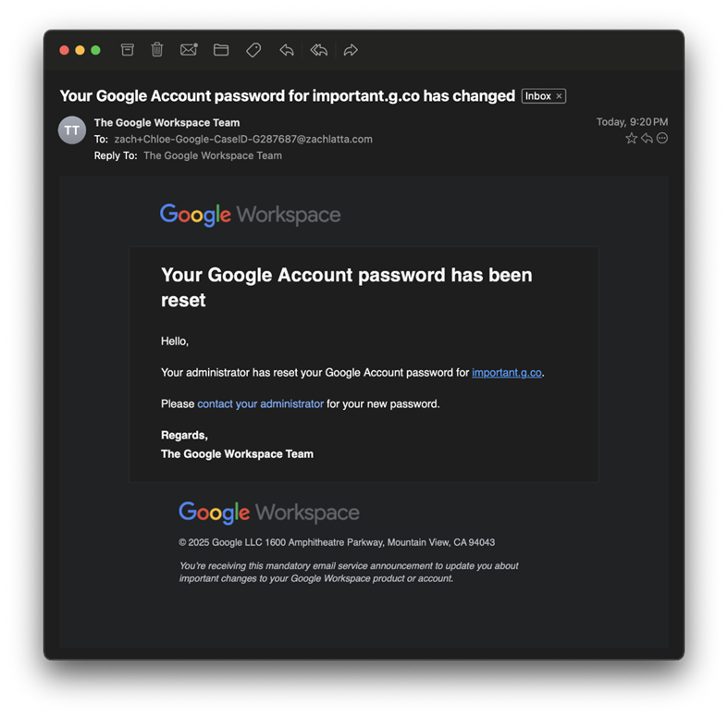Reply using the toolbar reply arrow

(x=287, y=50)
